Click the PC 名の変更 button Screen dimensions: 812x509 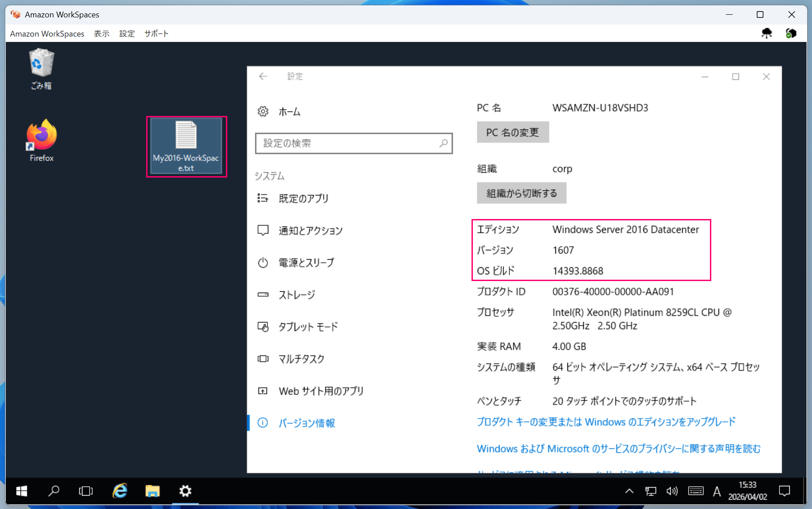(513, 132)
